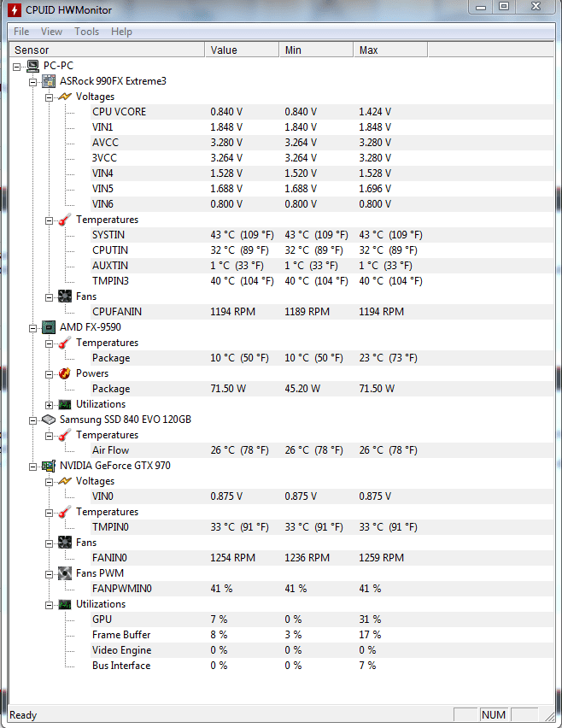
Task: Click the PC-PC computer icon
Action: tap(33, 66)
